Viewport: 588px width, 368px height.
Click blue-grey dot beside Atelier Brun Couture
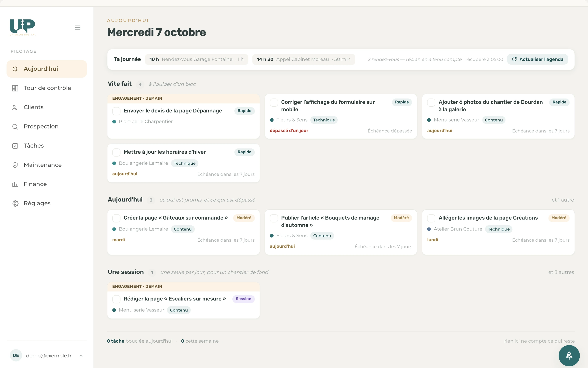coord(429,229)
